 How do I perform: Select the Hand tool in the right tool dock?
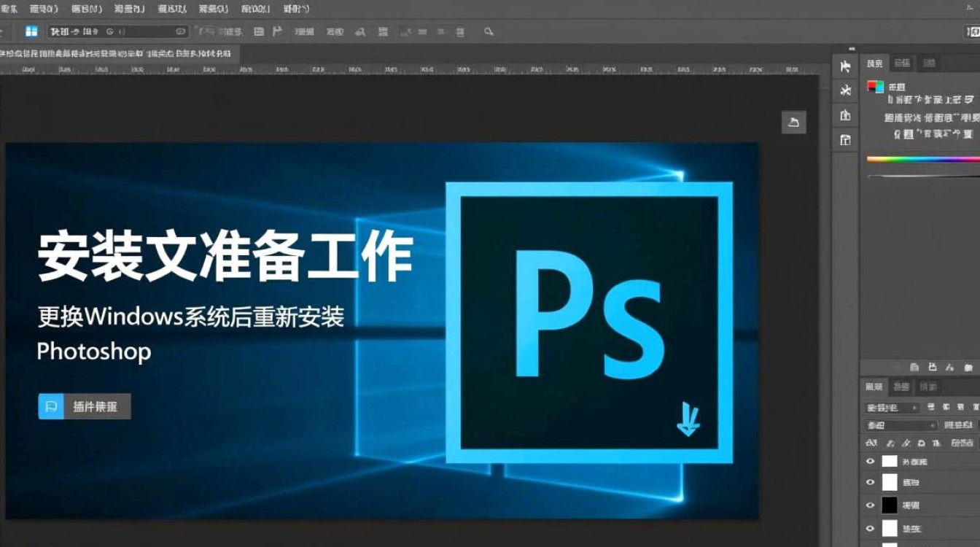click(844, 115)
